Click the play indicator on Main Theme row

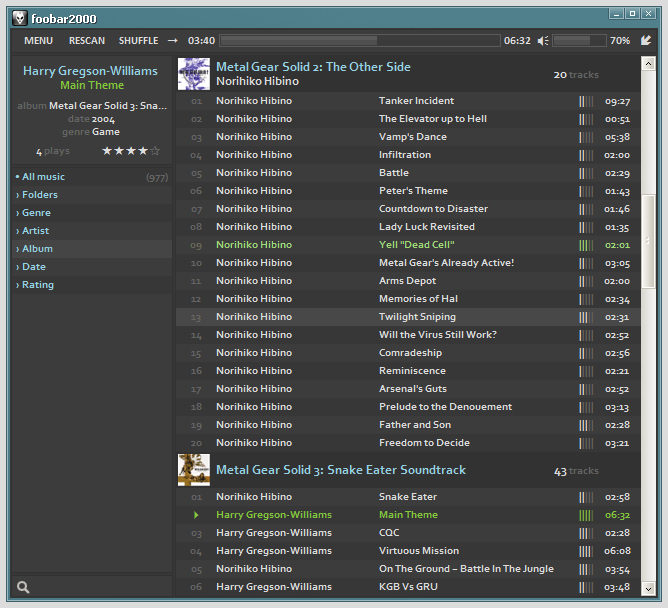click(196, 515)
